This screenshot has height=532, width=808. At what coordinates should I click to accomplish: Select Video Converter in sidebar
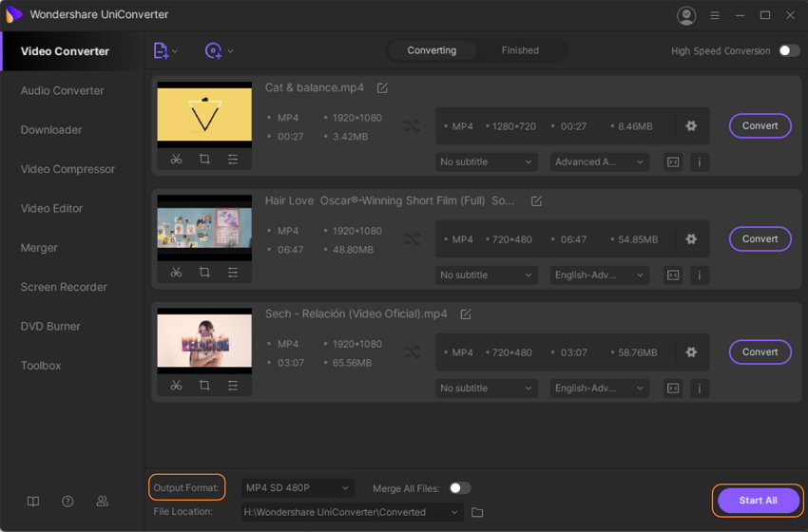click(72, 51)
